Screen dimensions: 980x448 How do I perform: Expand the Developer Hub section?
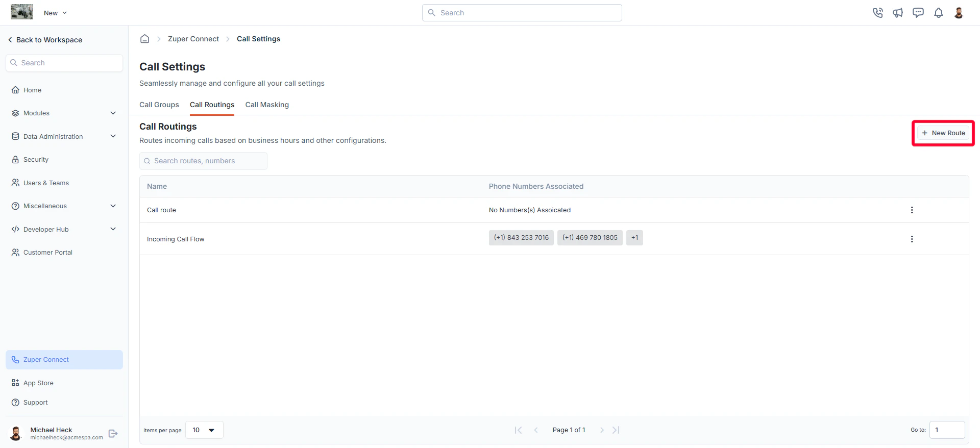click(x=64, y=229)
